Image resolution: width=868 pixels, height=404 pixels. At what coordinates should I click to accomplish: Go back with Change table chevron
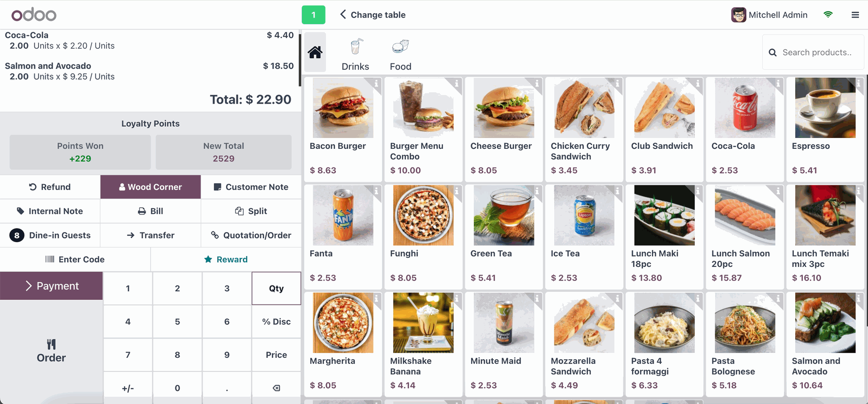coord(343,14)
